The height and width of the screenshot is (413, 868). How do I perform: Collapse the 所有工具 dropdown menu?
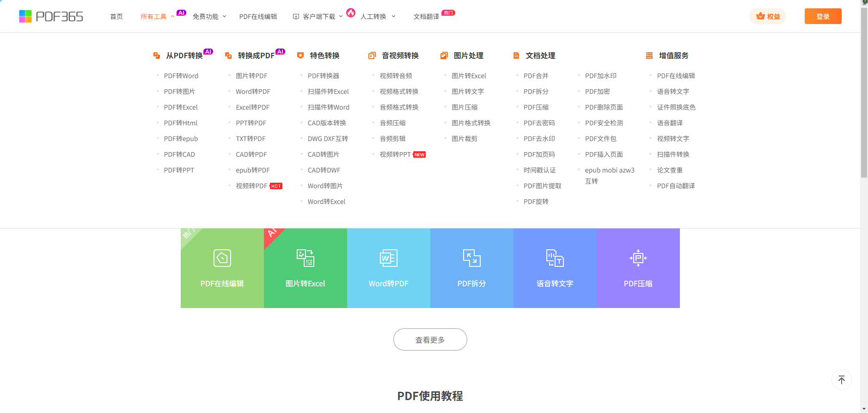[x=157, y=17]
